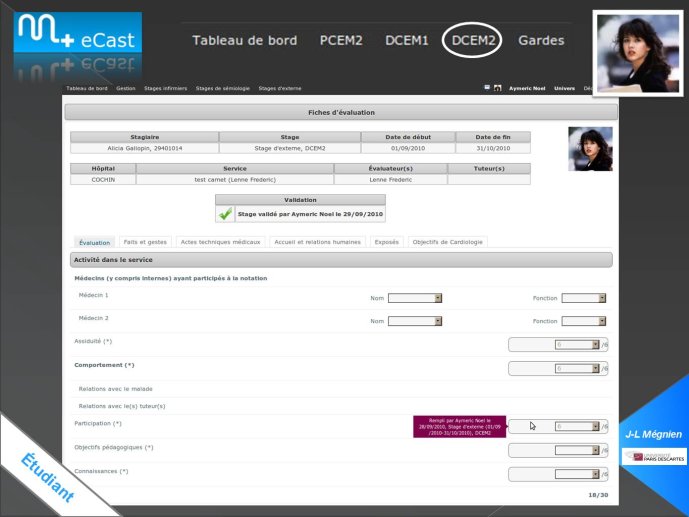The image size is (689, 517).
Task: Click the Date de début column header
Action: pyautogui.click(x=408, y=137)
